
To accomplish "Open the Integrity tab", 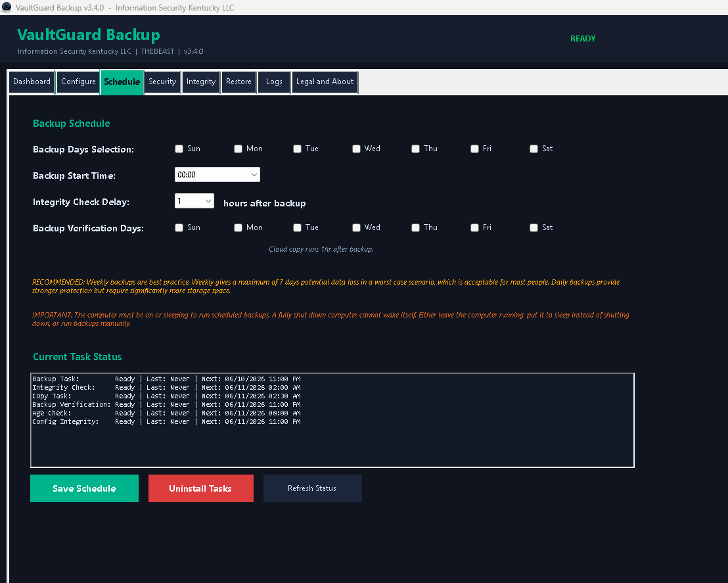I will click(201, 82).
